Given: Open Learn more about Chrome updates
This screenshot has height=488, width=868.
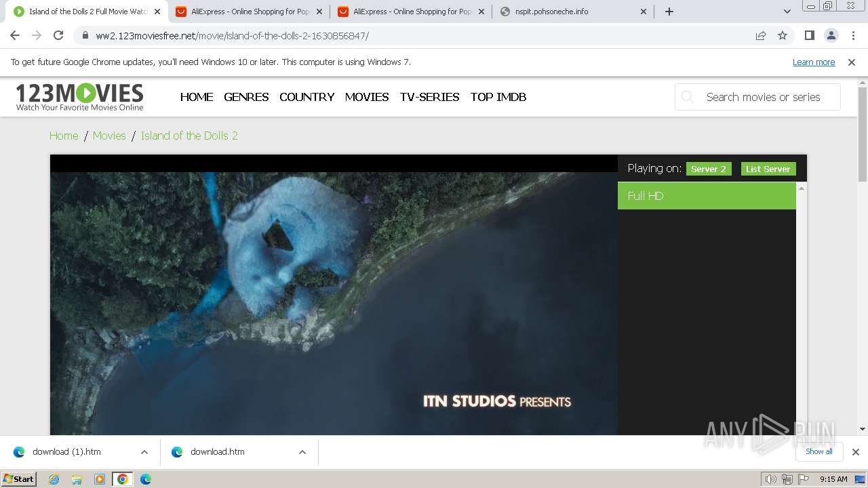Looking at the screenshot, I should (814, 62).
